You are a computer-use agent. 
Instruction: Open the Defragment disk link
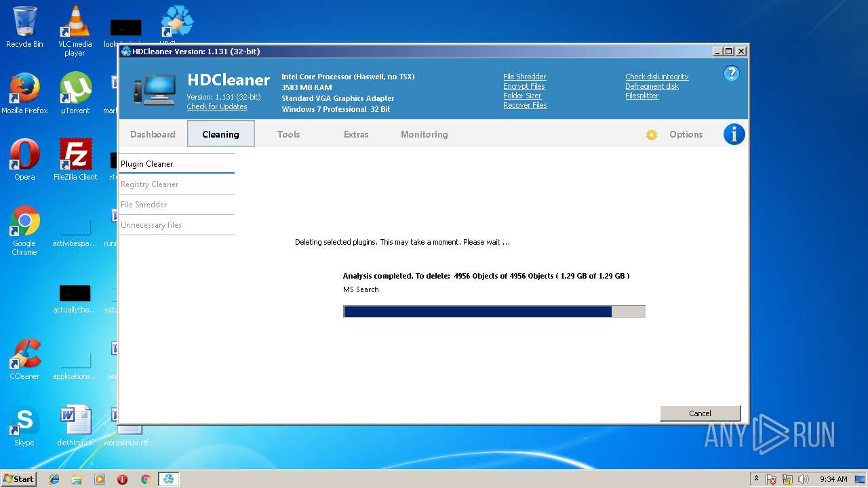[x=652, y=86]
